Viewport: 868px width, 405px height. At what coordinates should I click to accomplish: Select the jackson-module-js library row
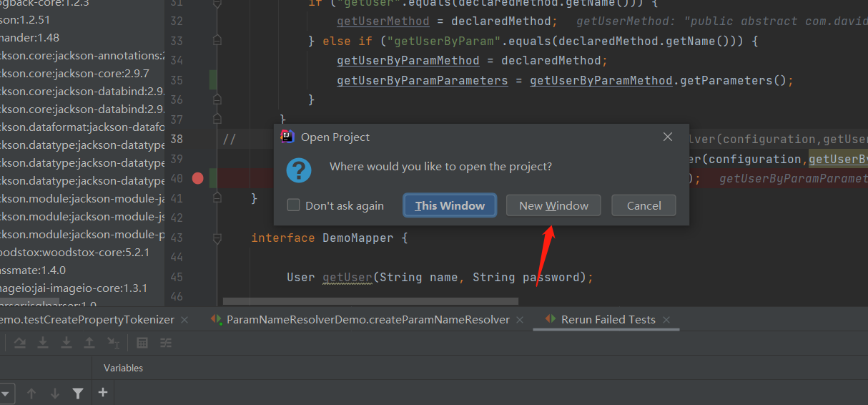point(82,216)
